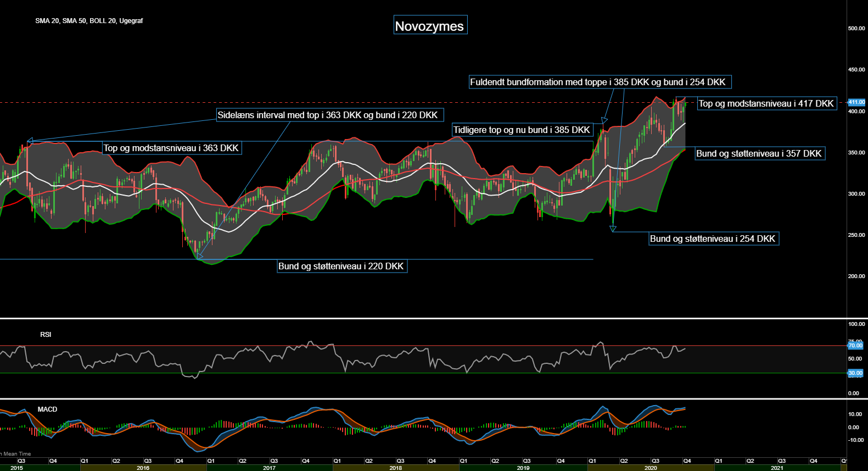Click the MACD 10.00 axis value
The image size is (868, 471).
pyautogui.click(x=854, y=414)
